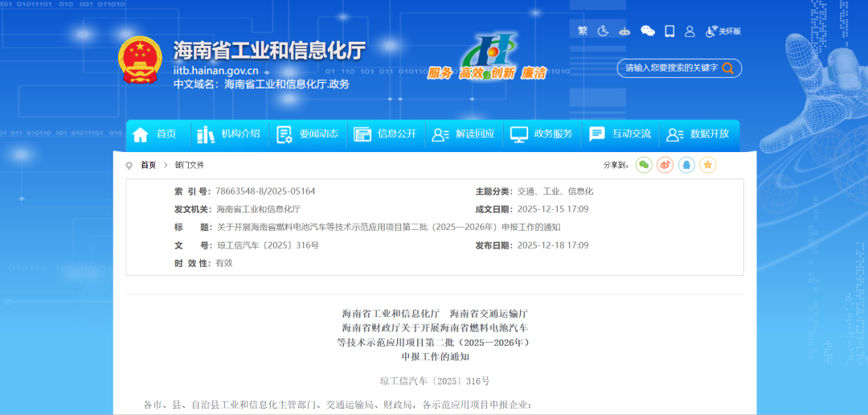Open the mobile version tablet icon
This screenshot has width=868, height=415.
pyautogui.click(x=669, y=31)
